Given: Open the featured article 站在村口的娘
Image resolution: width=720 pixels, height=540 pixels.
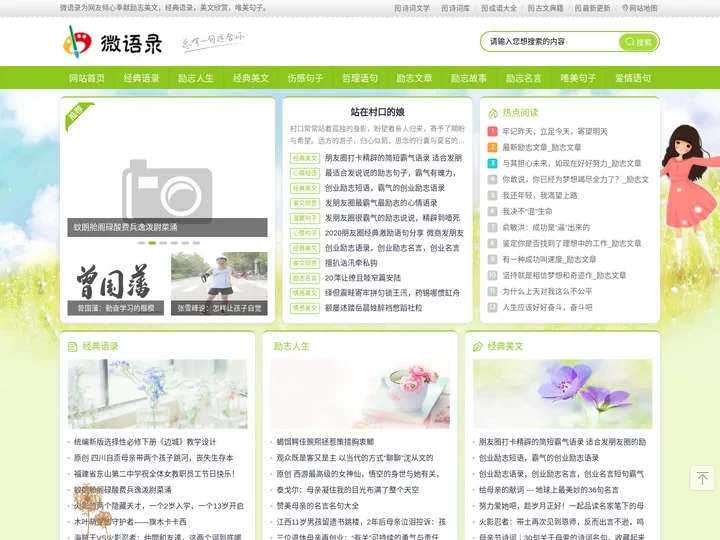Looking at the screenshot, I should tap(377, 112).
